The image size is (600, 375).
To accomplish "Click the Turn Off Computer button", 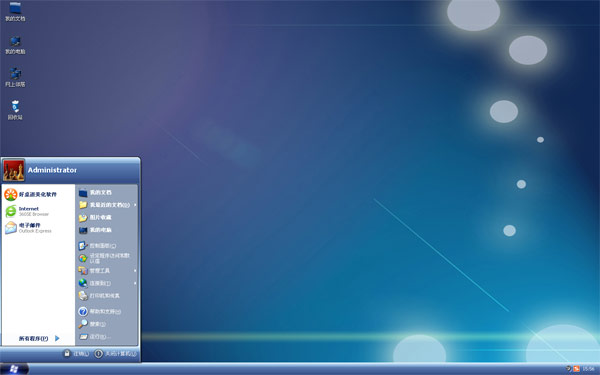I will (x=116, y=354).
